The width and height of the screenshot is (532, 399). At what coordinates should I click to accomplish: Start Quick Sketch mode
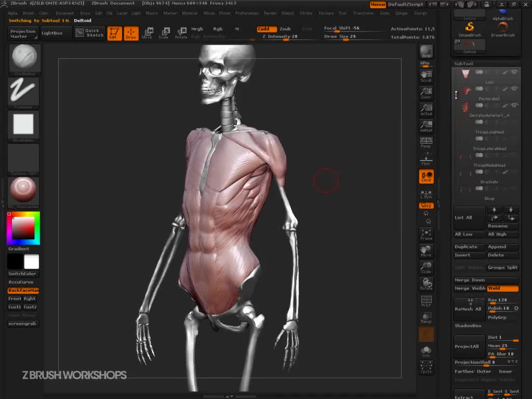[x=90, y=33]
